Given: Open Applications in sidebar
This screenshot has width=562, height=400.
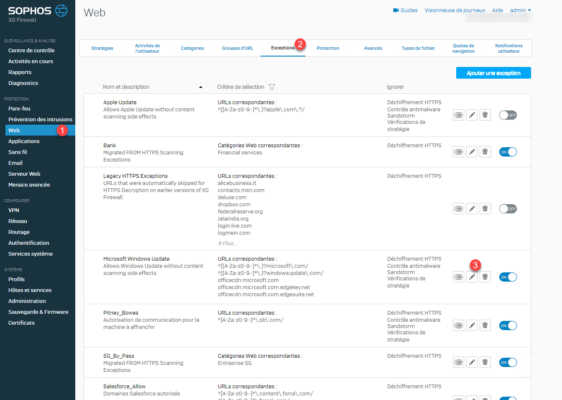Looking at the screenshot, I should (x=24, y=141).
